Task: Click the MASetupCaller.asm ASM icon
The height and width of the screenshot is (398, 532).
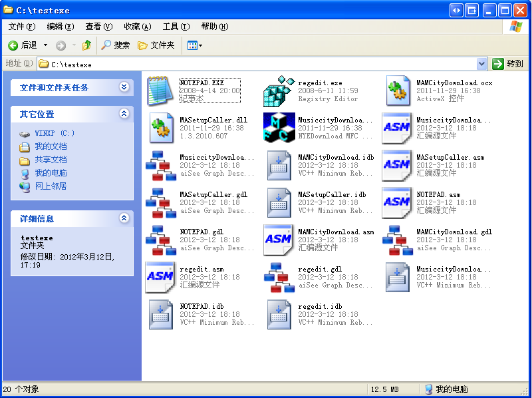Action: (396, 166)
